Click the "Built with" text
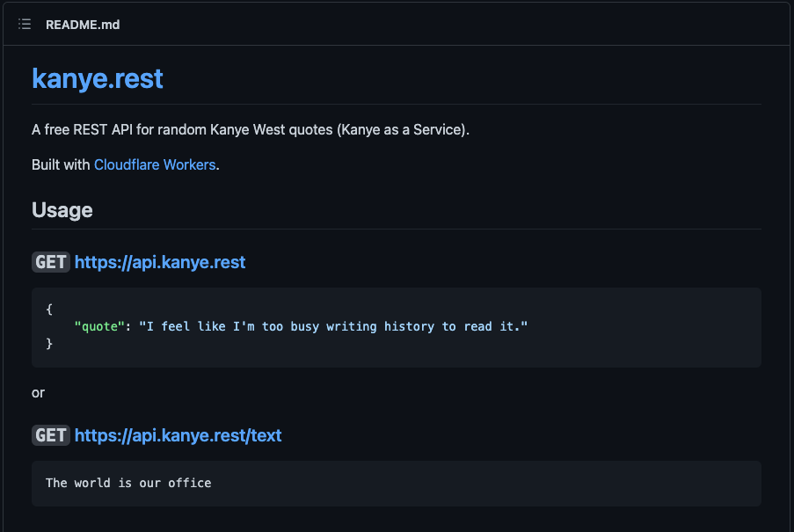The image size is (794, 532). 61,165
